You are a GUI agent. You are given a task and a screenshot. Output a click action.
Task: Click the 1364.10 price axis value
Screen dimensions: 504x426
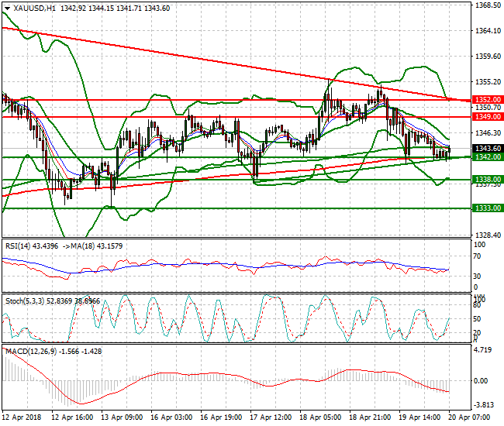[x=488, y=31]
